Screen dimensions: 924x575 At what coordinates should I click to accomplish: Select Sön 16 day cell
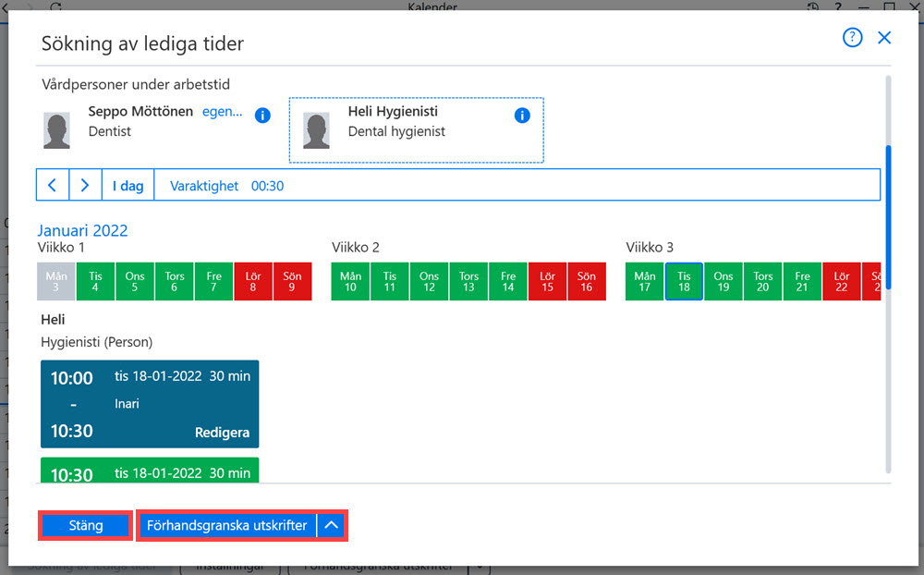tap(587, 281)
